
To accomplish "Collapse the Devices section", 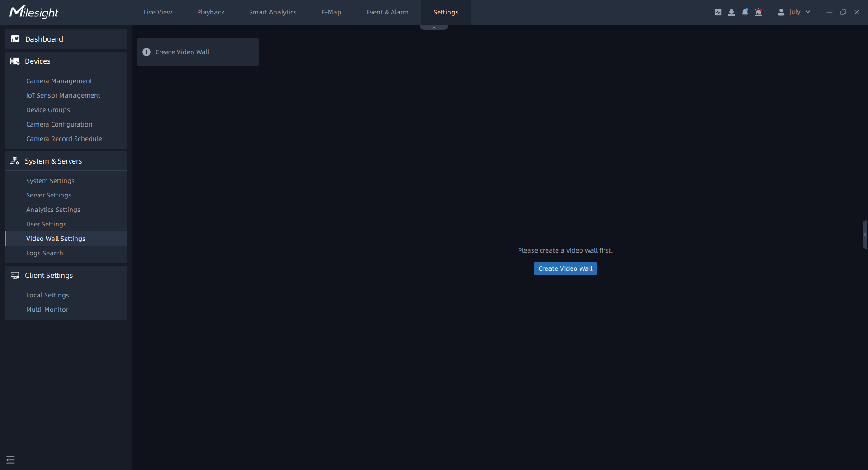I will click(66, 61).
